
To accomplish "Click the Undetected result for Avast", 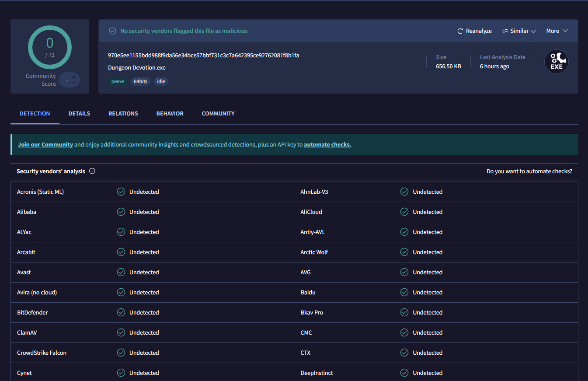I will [144, 272].
